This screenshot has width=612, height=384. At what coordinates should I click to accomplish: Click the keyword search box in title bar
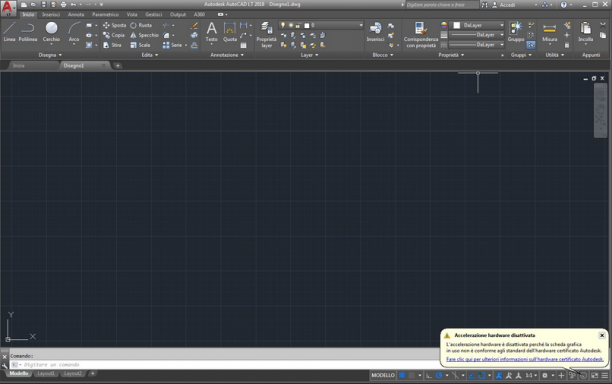coord(442,5)
